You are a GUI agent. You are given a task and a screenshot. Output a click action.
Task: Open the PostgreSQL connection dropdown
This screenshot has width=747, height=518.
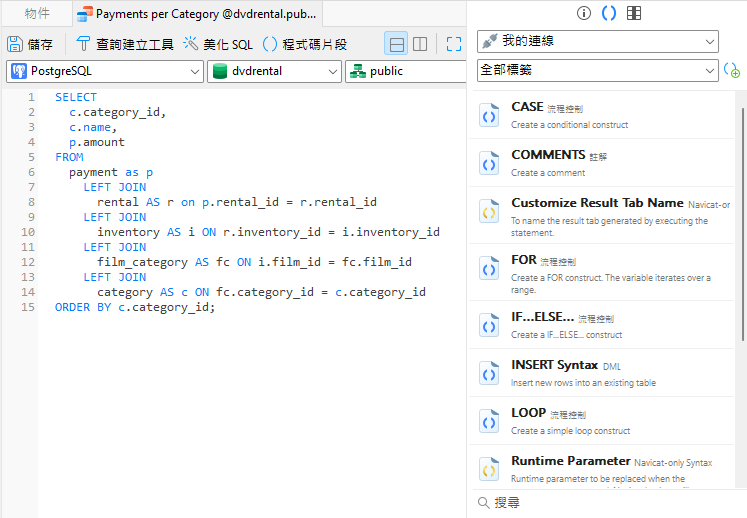click(105, 71)
